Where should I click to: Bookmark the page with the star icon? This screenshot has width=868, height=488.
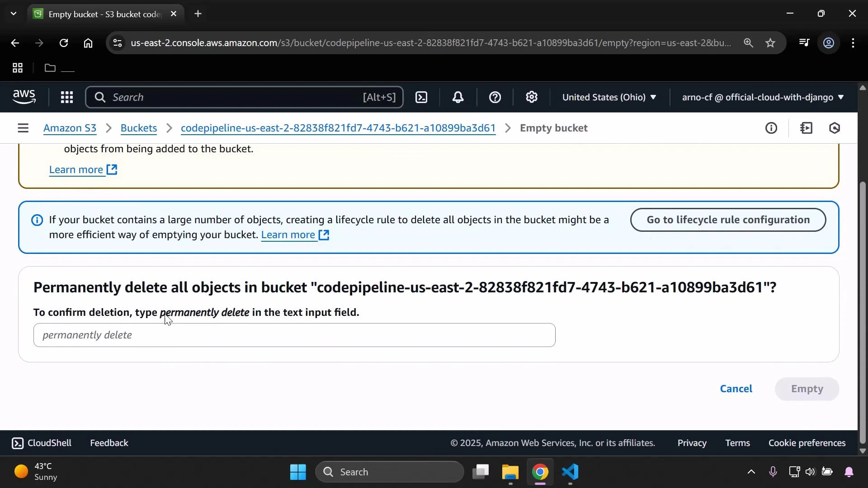pos(770,43)
